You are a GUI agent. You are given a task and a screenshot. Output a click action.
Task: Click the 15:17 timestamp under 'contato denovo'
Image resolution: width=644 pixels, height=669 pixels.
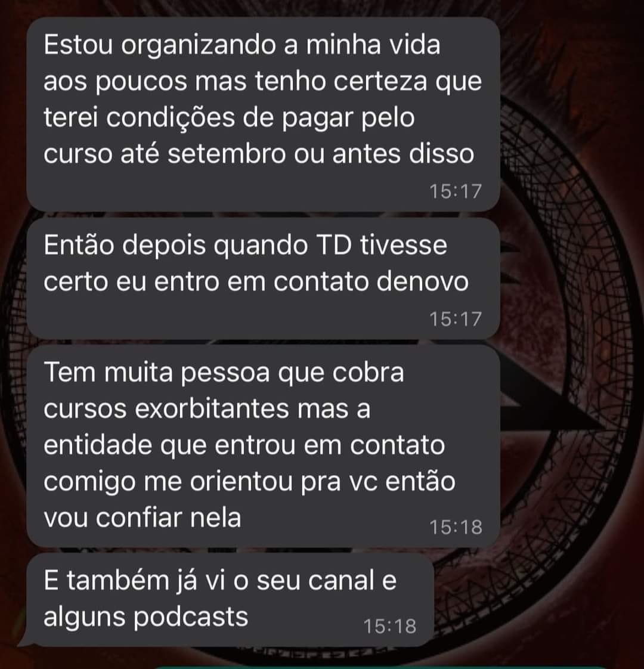click(456, 319)
